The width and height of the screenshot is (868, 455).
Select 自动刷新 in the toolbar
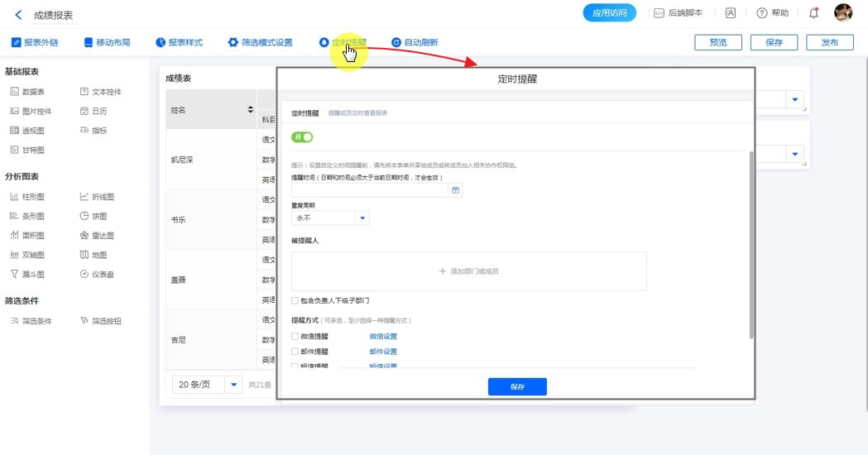coord(415,42)
